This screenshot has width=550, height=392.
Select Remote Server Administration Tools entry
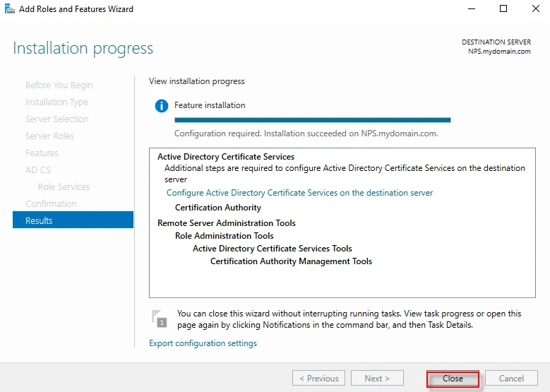click(226, 223)
